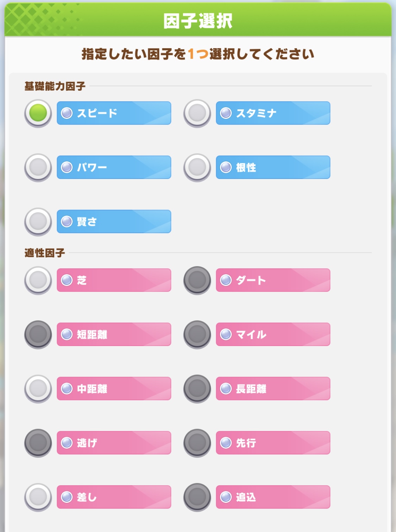Choose the 芝 aptitude radio button
The height and width of the screenshot is (532, 396).
38,280
